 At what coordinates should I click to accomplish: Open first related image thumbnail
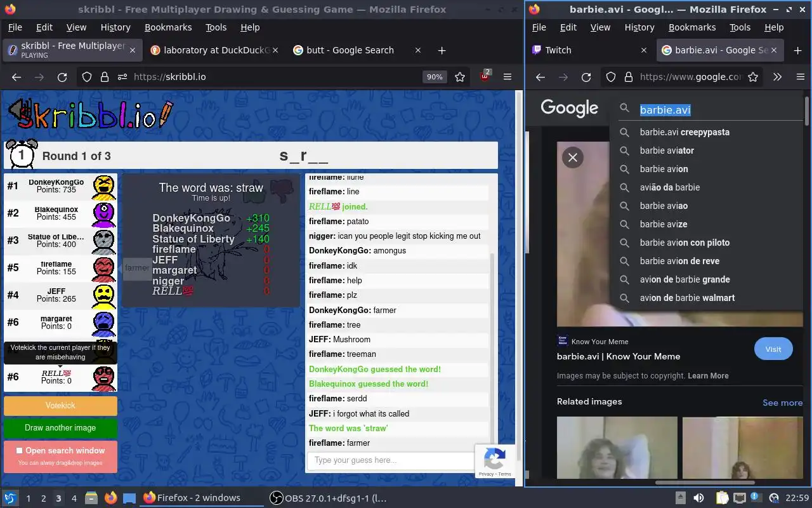[617, 448]
